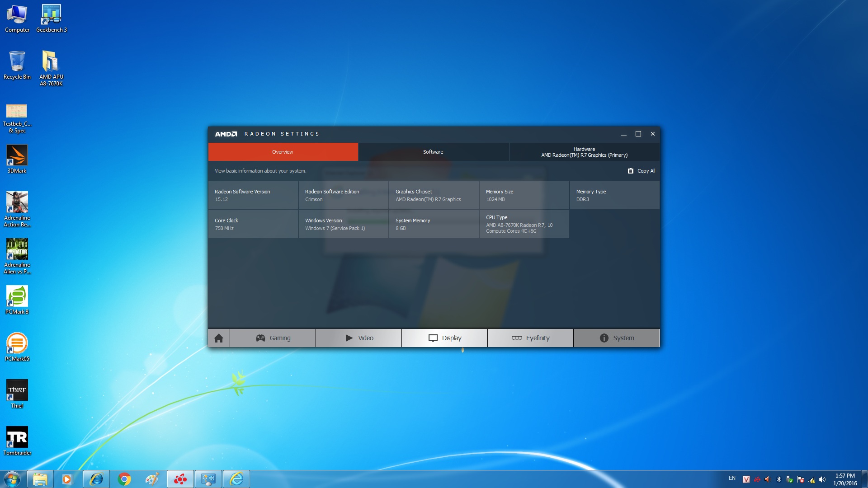Open the network status tray icon

click(811, 479)
